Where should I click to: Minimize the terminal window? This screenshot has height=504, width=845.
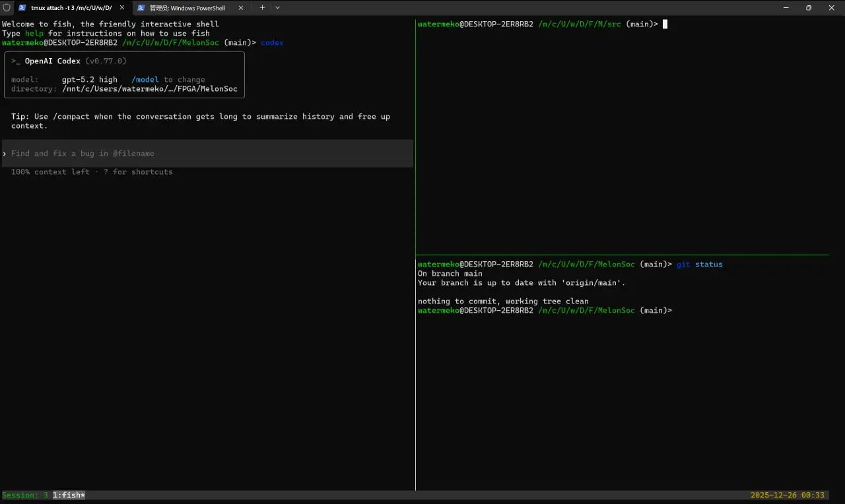click(x=786, y=8)
